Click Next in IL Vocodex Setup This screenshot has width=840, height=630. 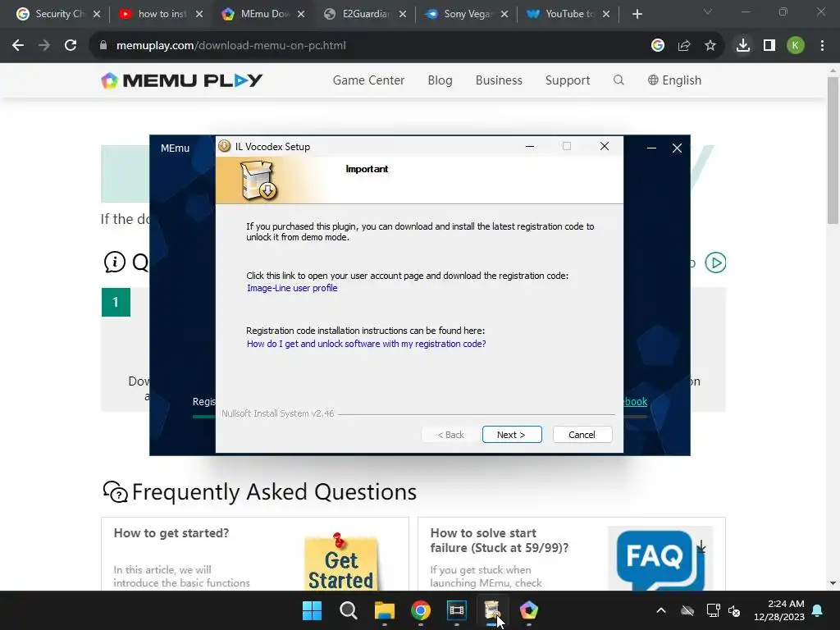coord(512,435)
